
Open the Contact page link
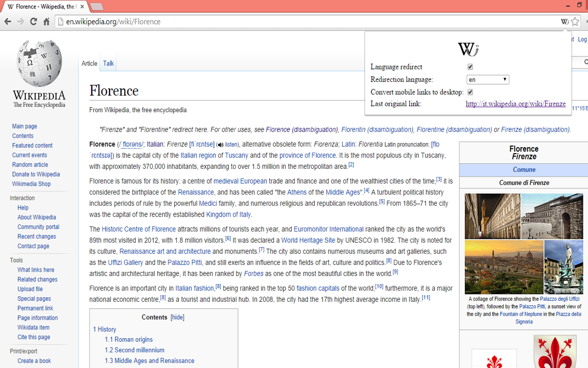[x=33, y=246]
